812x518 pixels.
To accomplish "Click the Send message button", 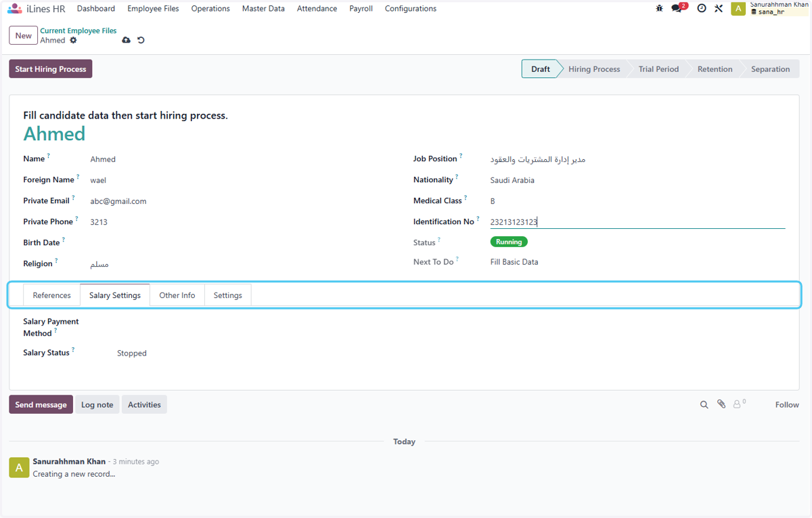I will 41,405.
